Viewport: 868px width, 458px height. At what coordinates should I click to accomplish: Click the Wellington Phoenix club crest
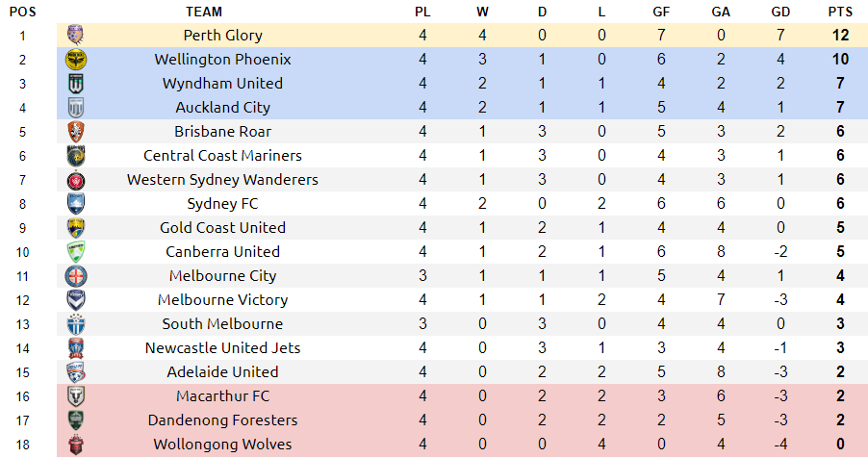pos(76,60)
